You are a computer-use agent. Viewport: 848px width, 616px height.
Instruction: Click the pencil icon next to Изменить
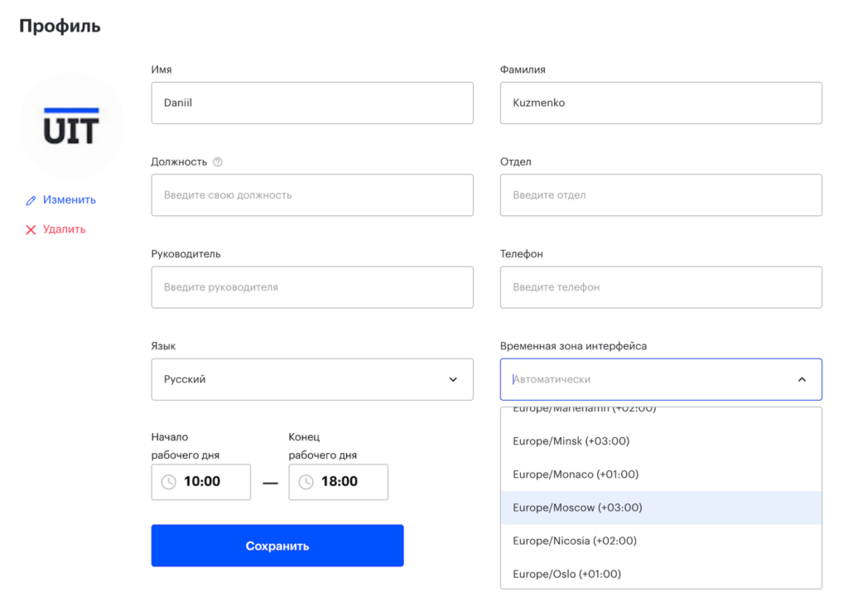click(x=31, y=200)
